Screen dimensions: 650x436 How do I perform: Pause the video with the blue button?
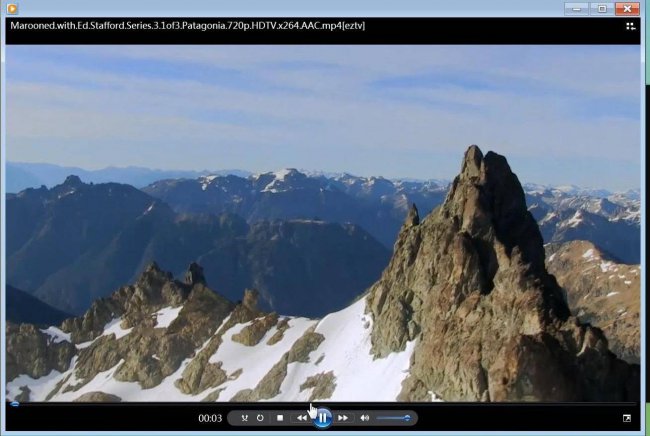[x=323, y=418]
